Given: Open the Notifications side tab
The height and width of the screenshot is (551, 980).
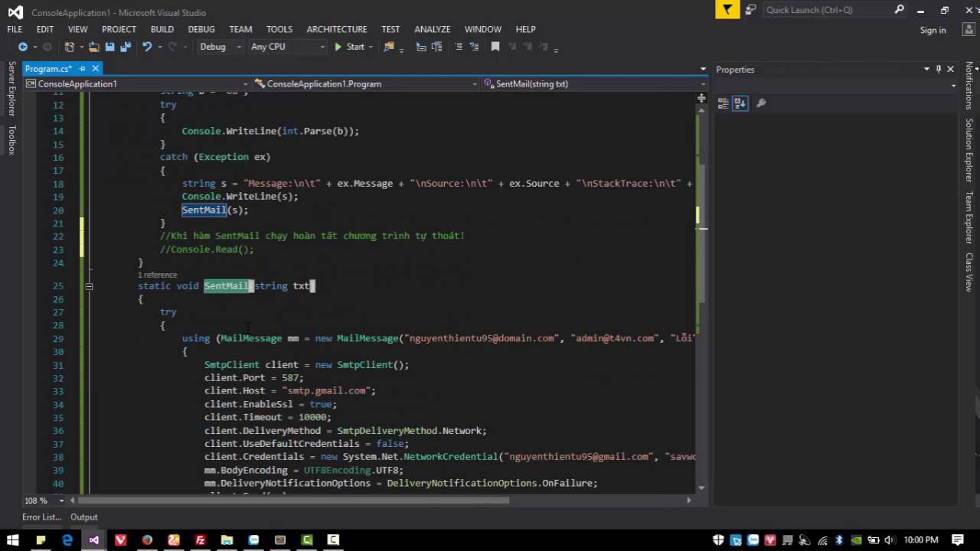Looking at the screenshot, I should tap(969, 86).
